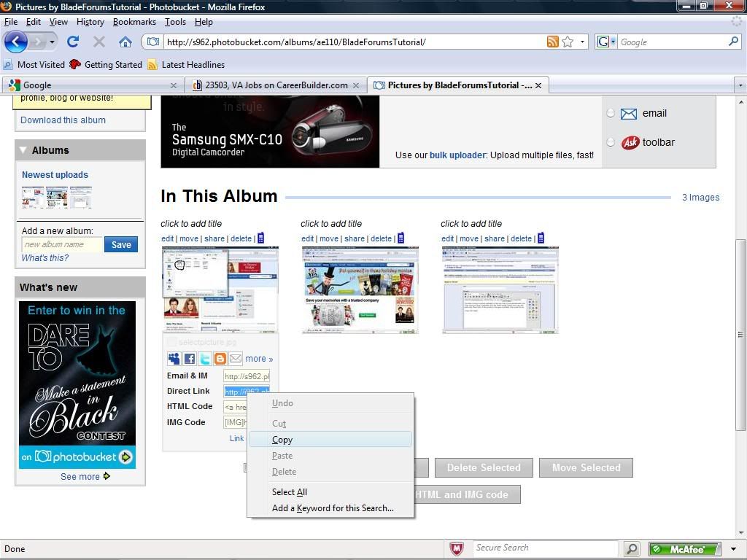Viewport: 747px width, 560px height.
Task: Choose Select All from the context menu
Action: click(x=330, y=492)
